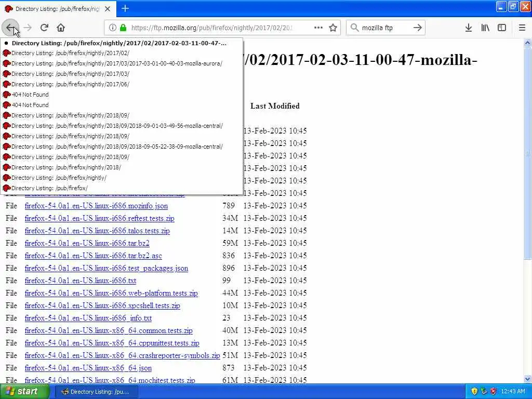Image resolution: width=532 pixels, height=399 pixels.
Task: Close the Directory Listing tab
Action: 108,9
